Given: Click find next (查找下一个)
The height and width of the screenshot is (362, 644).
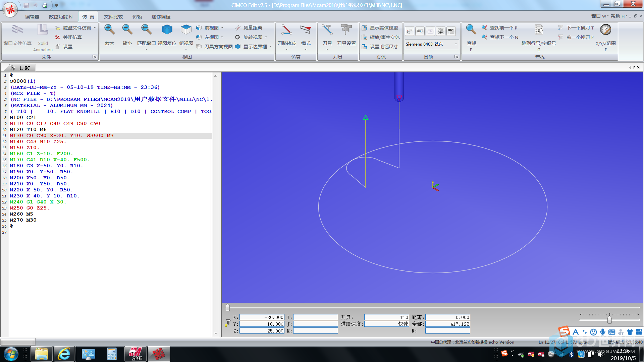Looking at the screenshot, I should click(500, 37).
